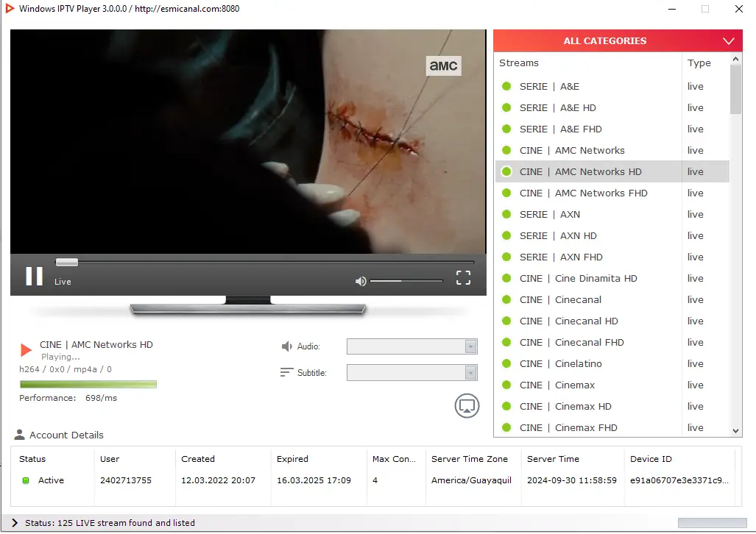The width and height of the screenshot is (756, 534).
Task: Click the stream list scrollbar thumb
Action: point(735,89)
